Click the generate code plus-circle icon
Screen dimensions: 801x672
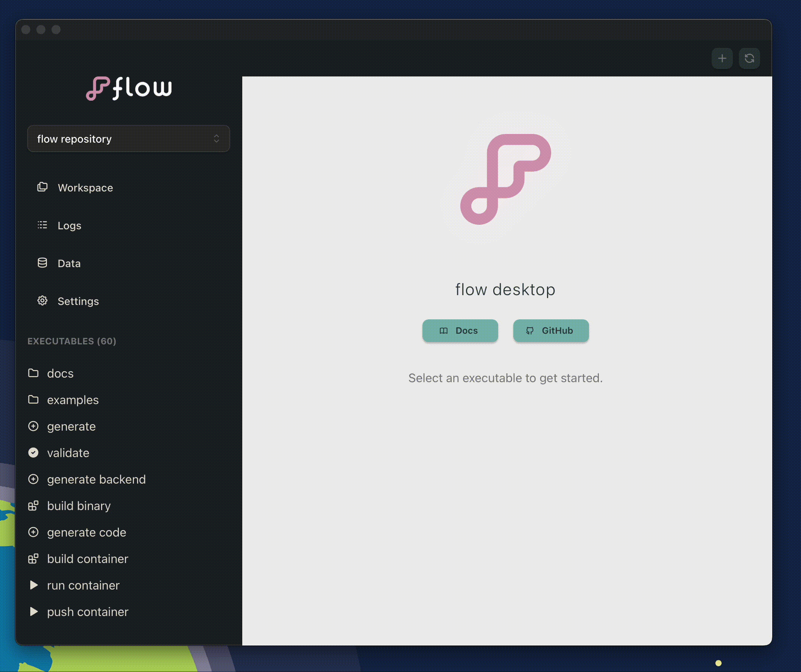pyautogui.click(x=34, y=532)
